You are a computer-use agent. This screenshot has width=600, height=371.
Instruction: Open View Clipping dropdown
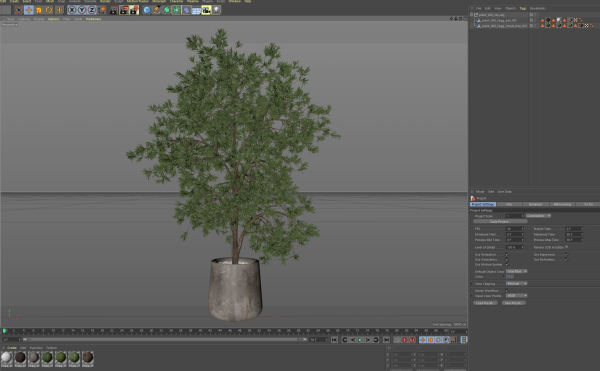tap(517, 283)
